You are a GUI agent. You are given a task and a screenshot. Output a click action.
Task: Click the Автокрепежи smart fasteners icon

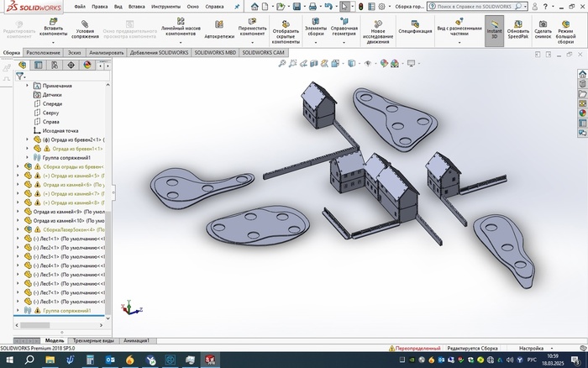218,25
